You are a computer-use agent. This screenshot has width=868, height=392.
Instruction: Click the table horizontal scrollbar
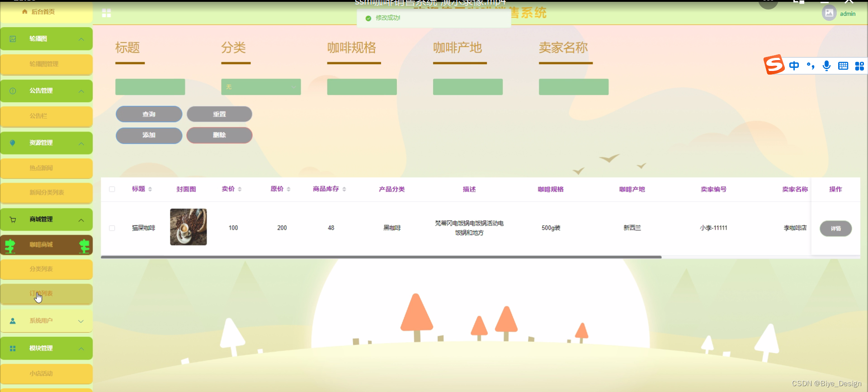[381, 257]
